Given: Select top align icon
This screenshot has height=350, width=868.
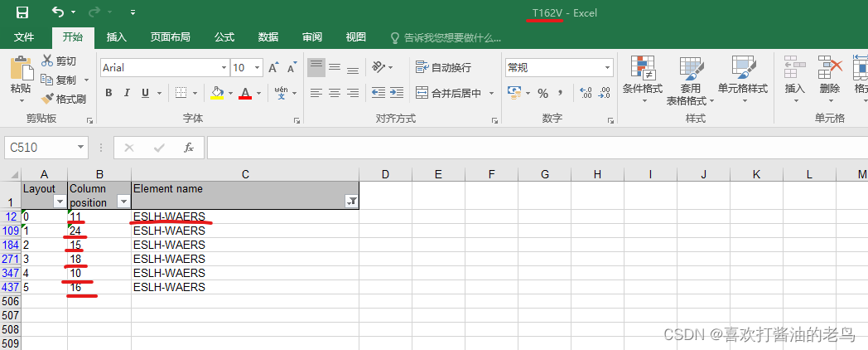Looking at the screenshot, I should tap(316, 68).
